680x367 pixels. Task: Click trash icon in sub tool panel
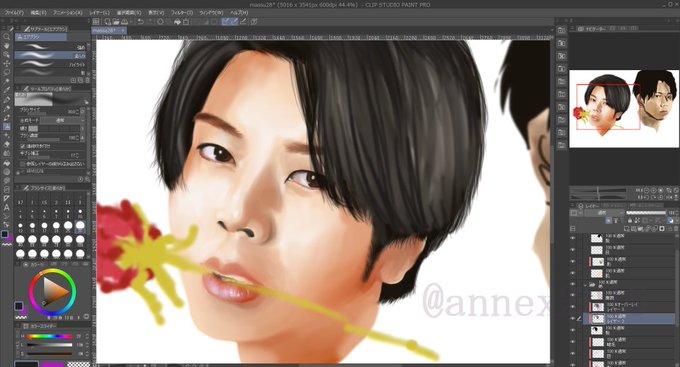(87, 80)
